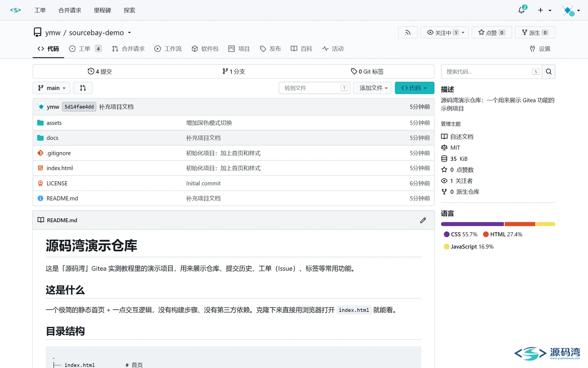The image size is (588, 368).
Task: Open the teal 代码 clone dropdown
Action: point(415,88)
